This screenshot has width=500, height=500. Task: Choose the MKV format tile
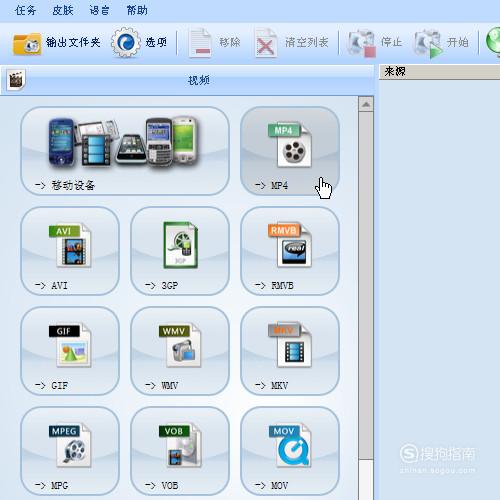(x=290, y=351)
